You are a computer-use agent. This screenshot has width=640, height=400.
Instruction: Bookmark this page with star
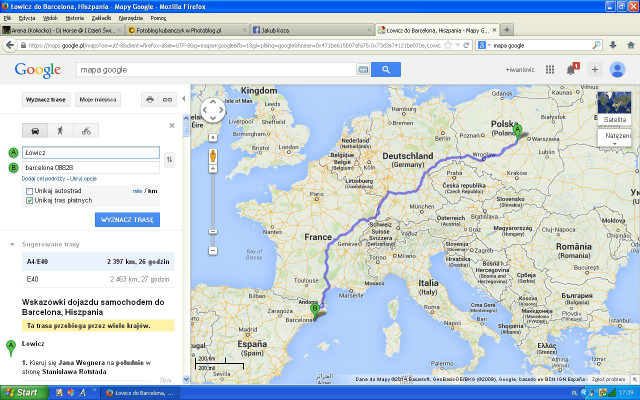[448, 45]
